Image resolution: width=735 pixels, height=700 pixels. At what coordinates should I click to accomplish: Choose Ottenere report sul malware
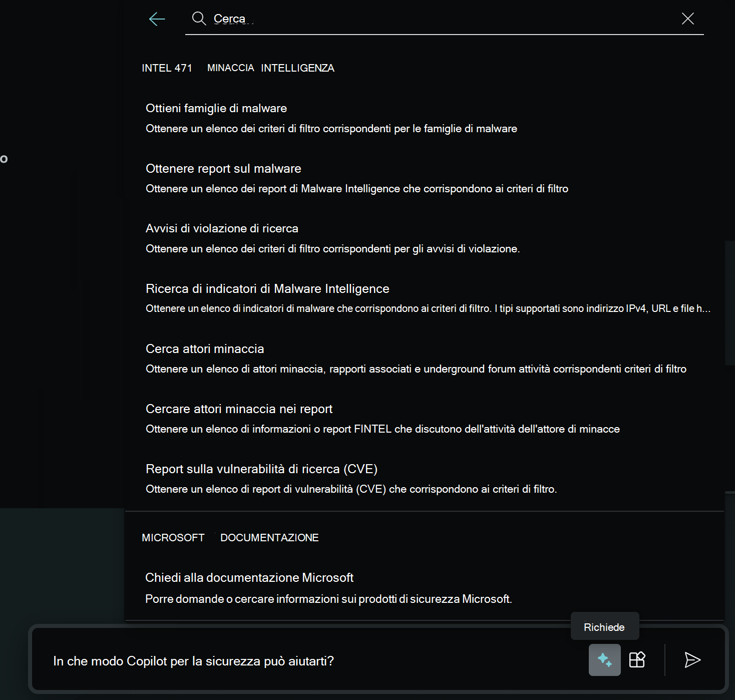[x=223, y=169]
